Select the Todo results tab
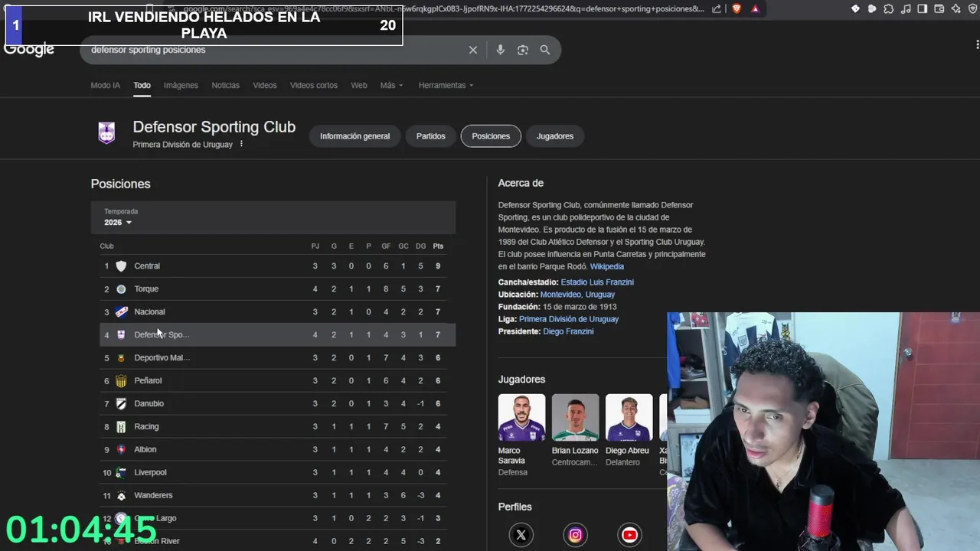The image size is (980, 551). pyautogui.click(x=142, y=85)
